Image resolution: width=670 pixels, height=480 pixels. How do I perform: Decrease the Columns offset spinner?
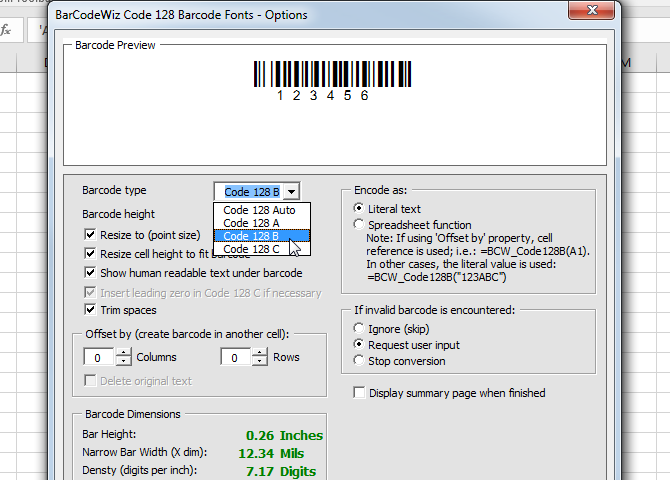(123, 361)
